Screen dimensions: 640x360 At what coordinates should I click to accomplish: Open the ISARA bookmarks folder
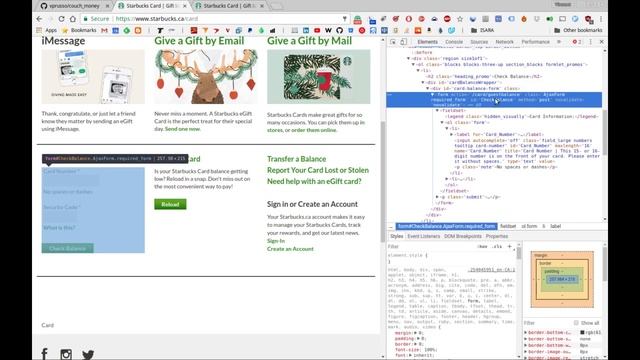(x=482, y=30)
